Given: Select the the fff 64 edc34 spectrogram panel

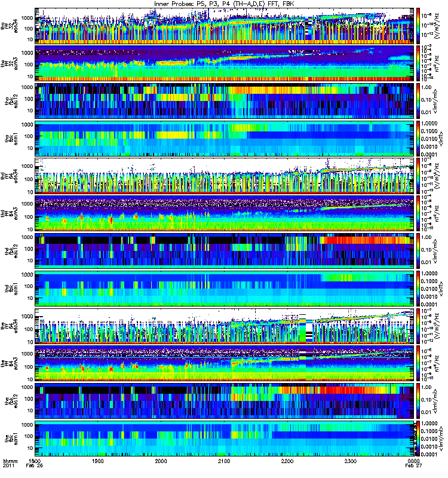Looking at the screenshot, I should pyautogui.click(x=224, y=326).
